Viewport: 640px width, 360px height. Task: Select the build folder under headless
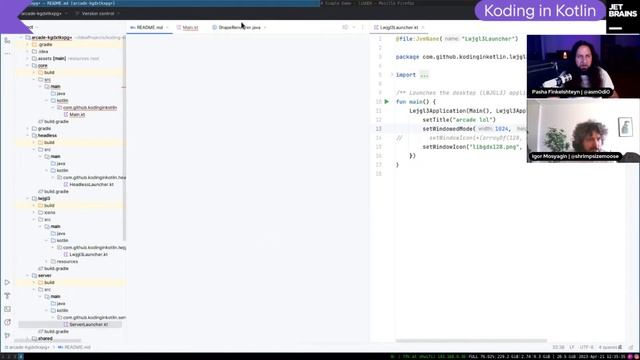point(46,142)
